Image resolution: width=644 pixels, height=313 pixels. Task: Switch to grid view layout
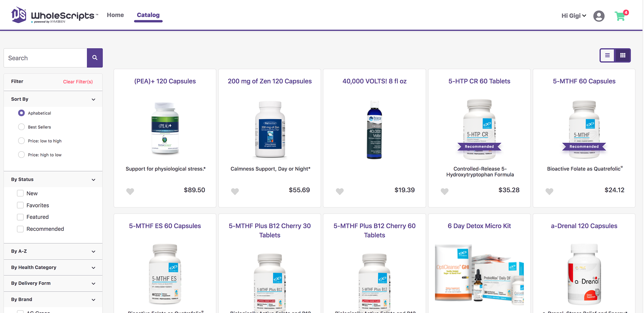[623, 55]
